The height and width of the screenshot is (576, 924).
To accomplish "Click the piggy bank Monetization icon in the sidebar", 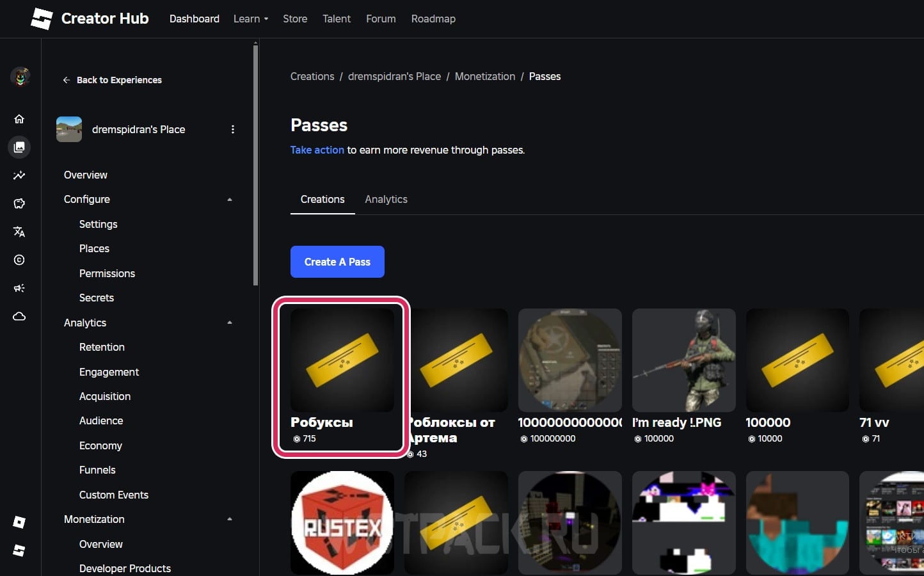I will (x=19, y=204).
